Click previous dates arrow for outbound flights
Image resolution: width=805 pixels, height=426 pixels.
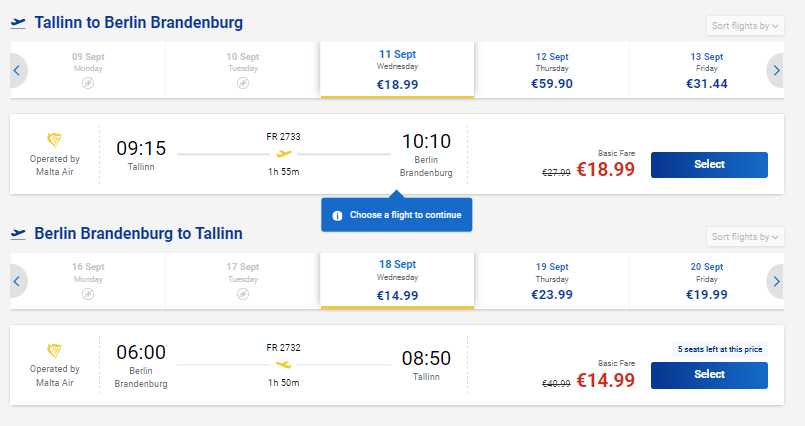click(17, 70)
